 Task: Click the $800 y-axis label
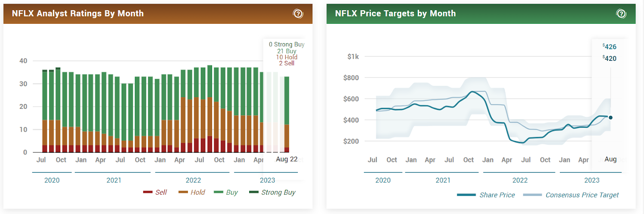351,78
